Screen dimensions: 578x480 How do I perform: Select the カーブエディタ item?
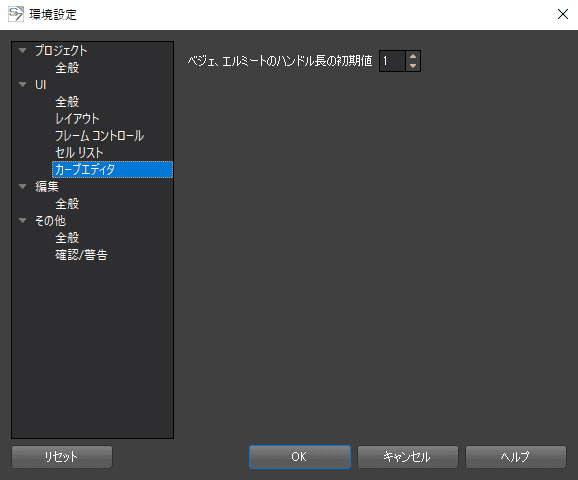[112, 170]
